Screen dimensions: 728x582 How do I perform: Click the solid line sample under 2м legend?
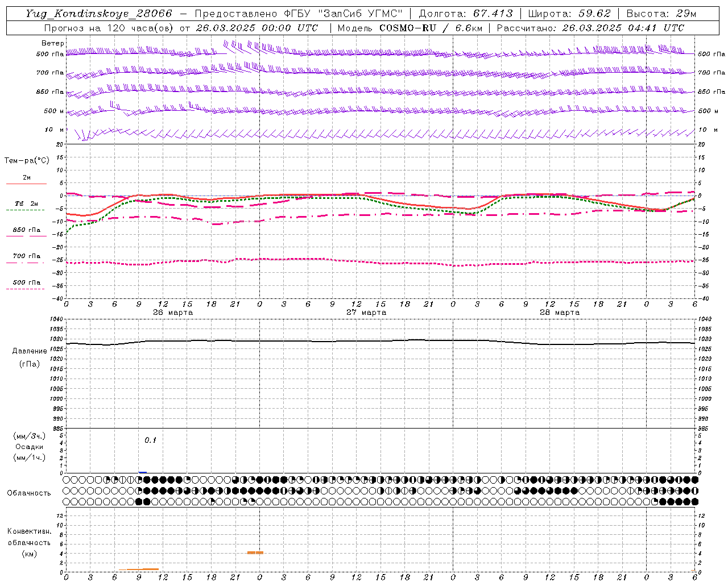(x=26, y=184)
